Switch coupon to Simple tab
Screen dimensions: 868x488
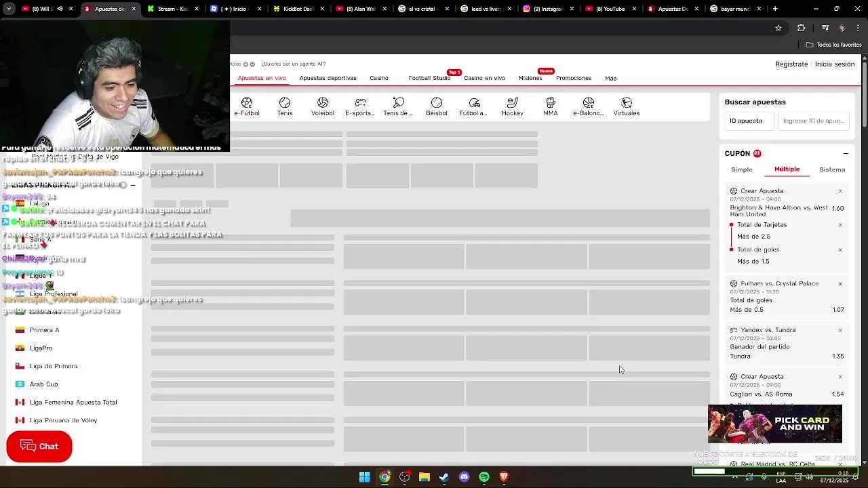click(742, 169)
